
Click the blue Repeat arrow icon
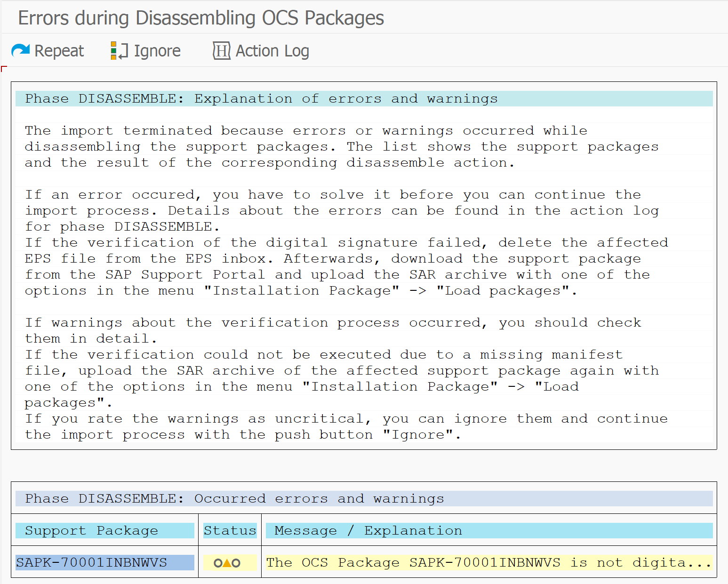pyautogui.click(x=20, y=50)
